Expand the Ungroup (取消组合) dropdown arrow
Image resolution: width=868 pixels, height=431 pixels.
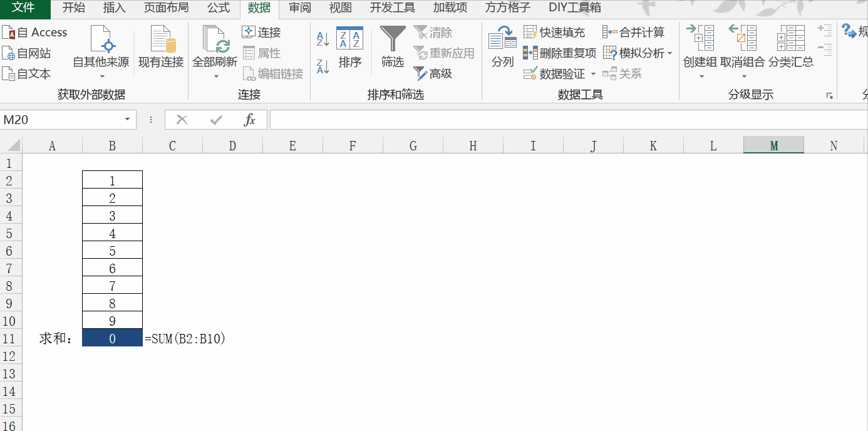(743, 76)
